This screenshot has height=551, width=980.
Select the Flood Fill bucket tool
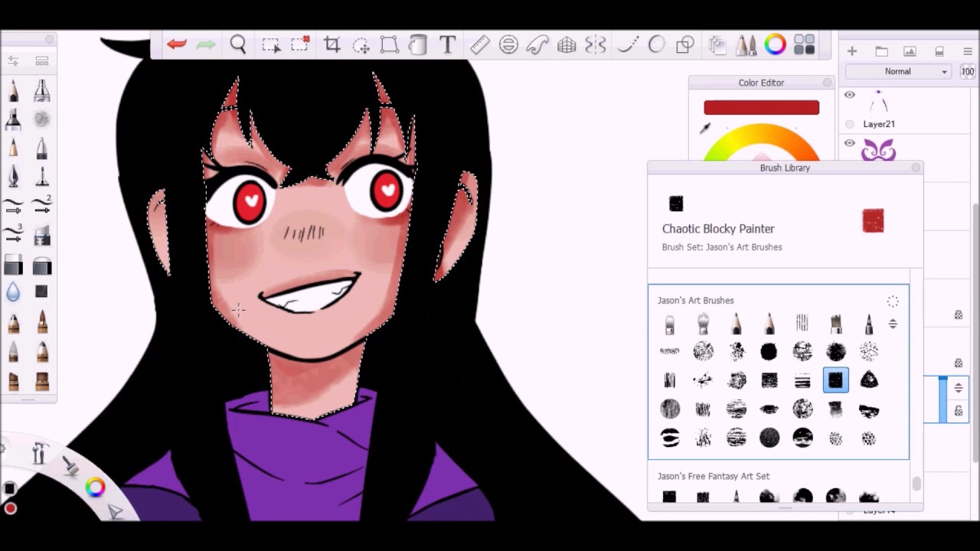[x=418, y=45]
